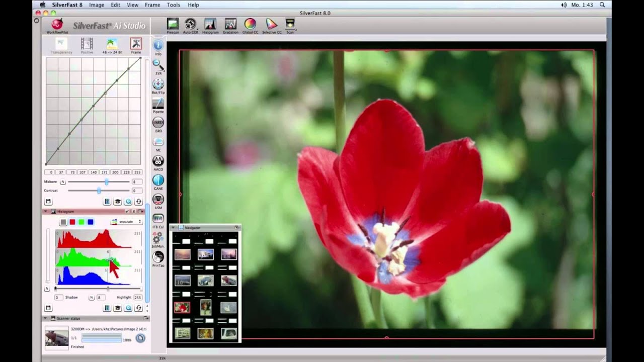The width and height of the screenshot is (644, 362).
Task: Collapse the Scanner status panel
Action: click(x=46, y=318)
